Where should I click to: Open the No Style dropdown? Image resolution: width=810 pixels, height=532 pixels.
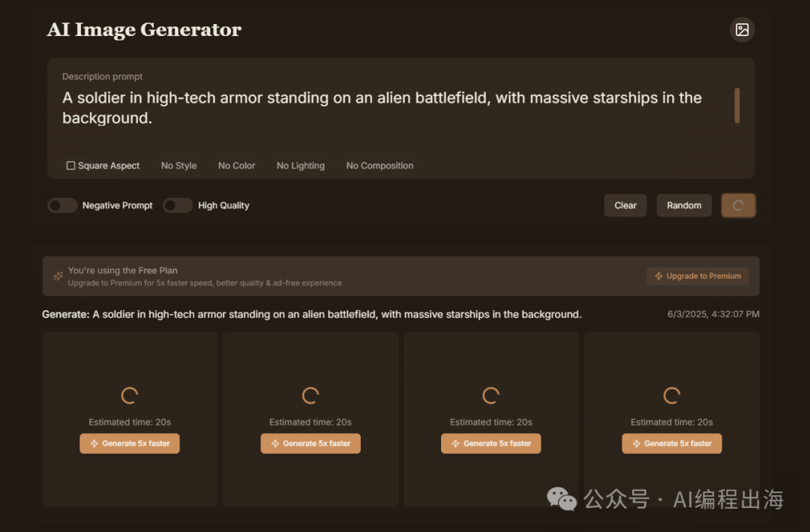178,166
